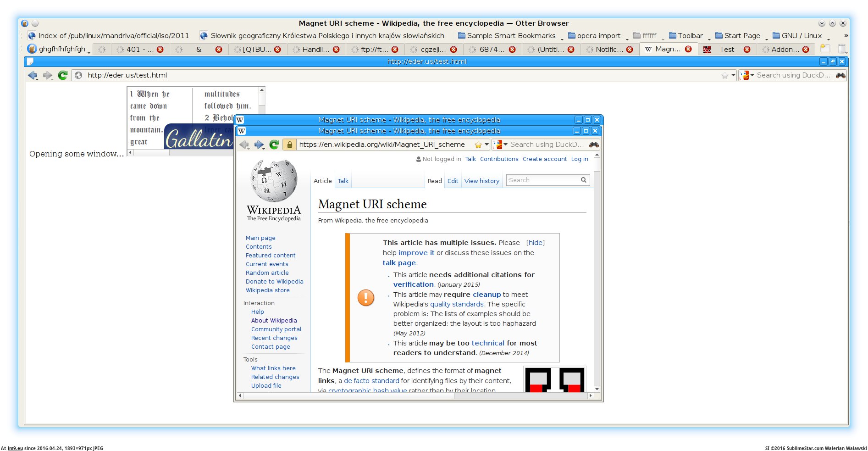Open Start Page bookmarks folder
The height and width of the screenshot is (451, 868).
741,36
